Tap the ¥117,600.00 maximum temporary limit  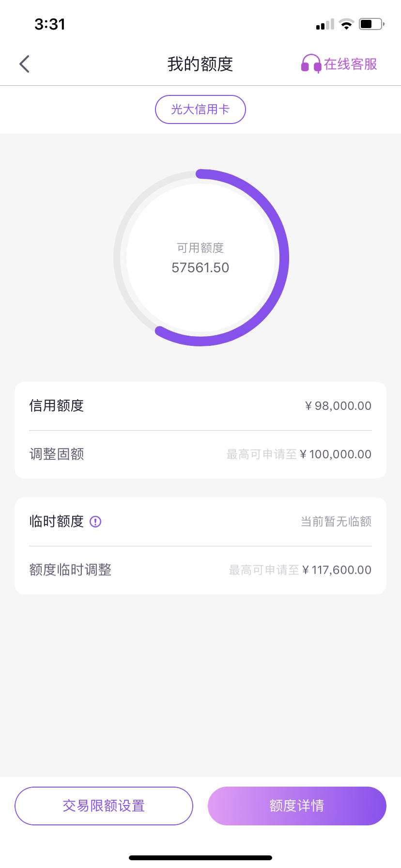337,570
